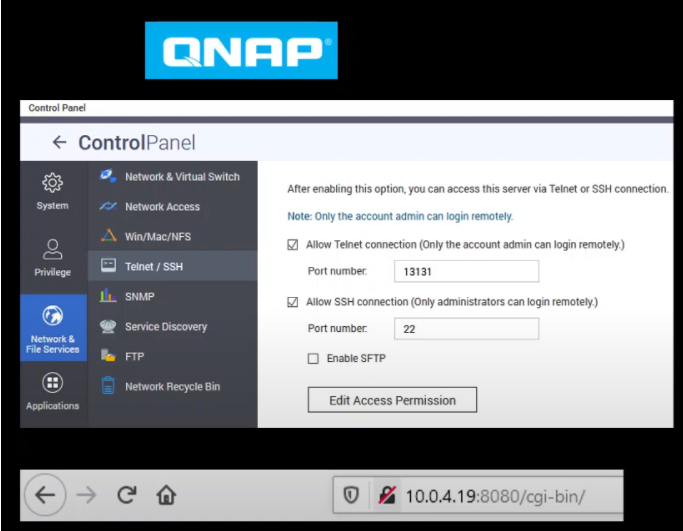Viewport: 683px width, 531px height.
Task: Enable the SFTP checkbox
Action: click(x=313, y=359)
